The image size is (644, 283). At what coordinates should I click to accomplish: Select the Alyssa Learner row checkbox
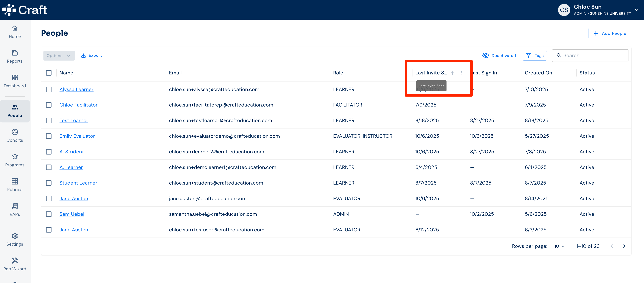[49, 89]
